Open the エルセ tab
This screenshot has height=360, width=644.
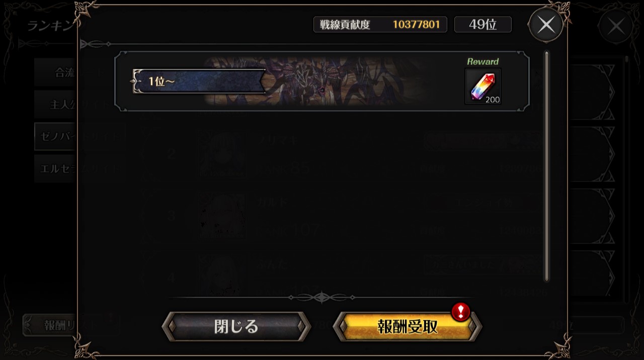click(56, 167)
